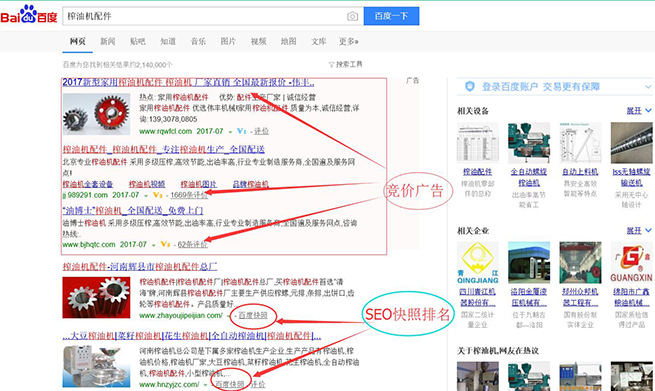Image resolution: width=655 pixels, height=391 pixels.
Task: Click the red gear thumbnail image
Action: click(96, 114)
